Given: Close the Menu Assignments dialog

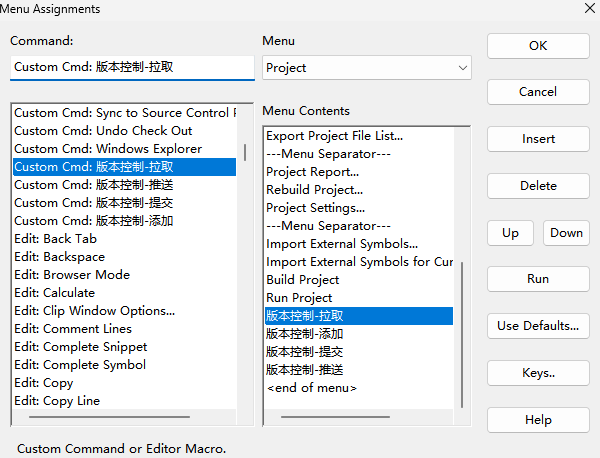Looking at the screenshot, I should click(x=588, y=9).
